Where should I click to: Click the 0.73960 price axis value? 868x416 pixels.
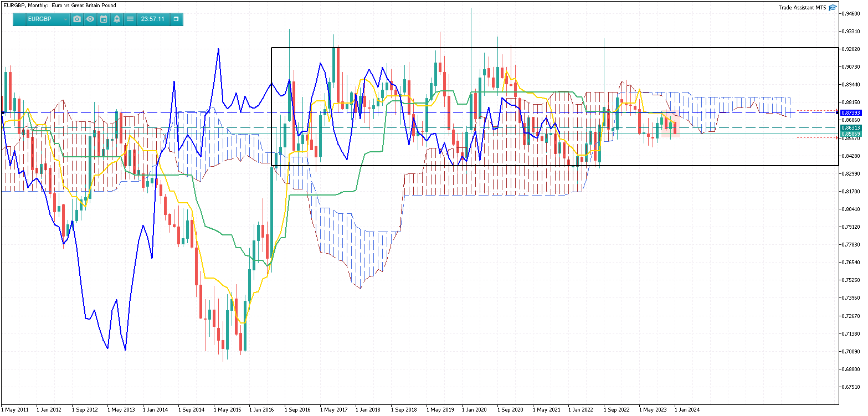[851, 298]
